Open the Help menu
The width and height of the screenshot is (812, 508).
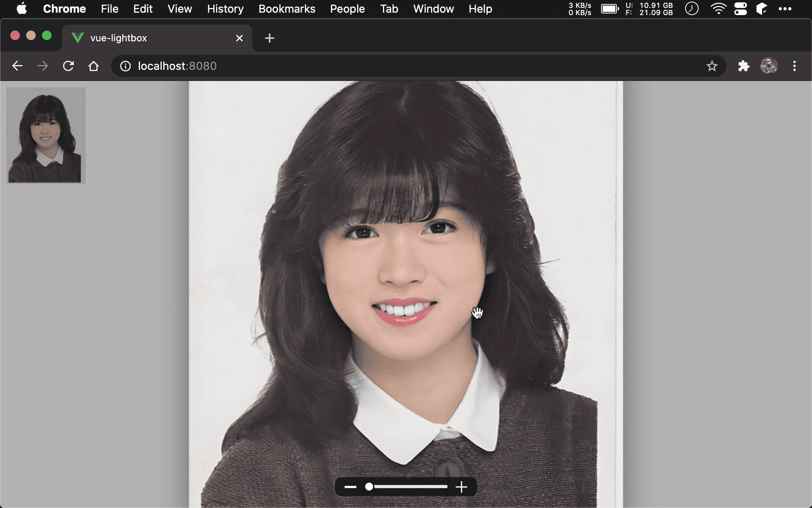pyautogui.click(x=481, y=9)
